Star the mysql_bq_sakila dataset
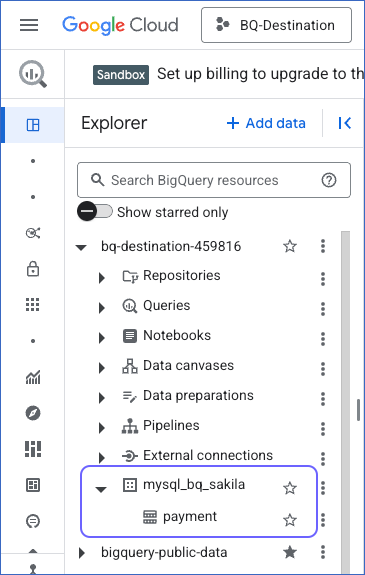 point(290,488)
